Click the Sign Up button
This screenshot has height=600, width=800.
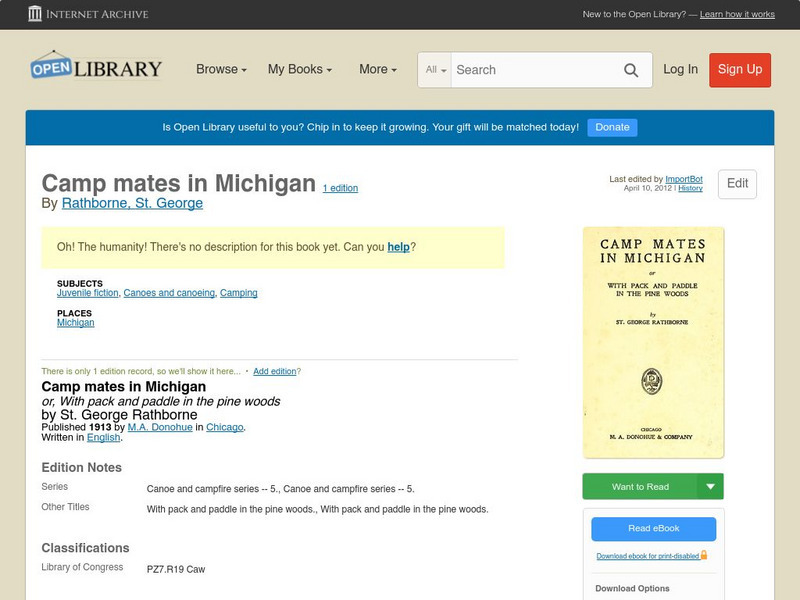tap(740, 70)
